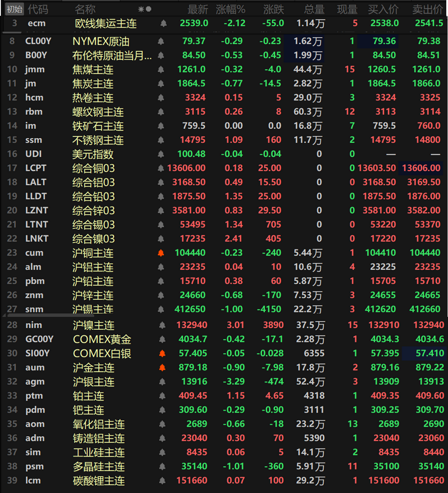Click the alert bell for 综合锡03

pyautogui.click(x=161, y=225)
